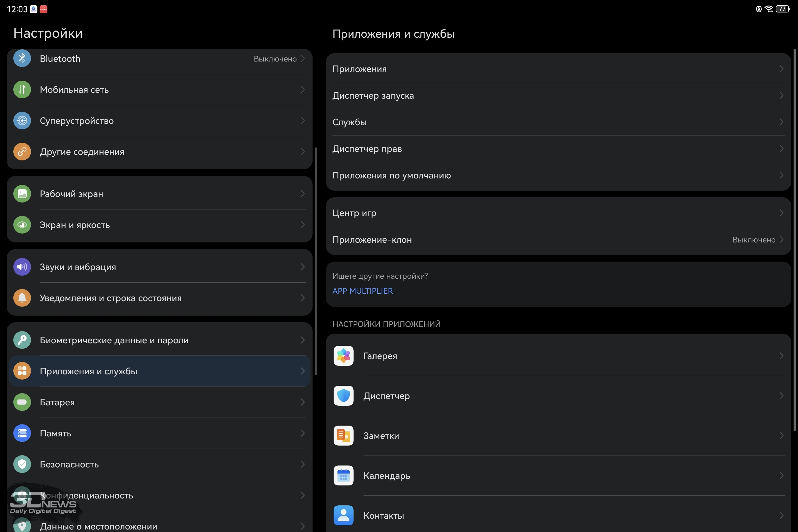Select the Память row
Image resolution: width=798 pixels, height=532 pixels.
click(160, 433)
